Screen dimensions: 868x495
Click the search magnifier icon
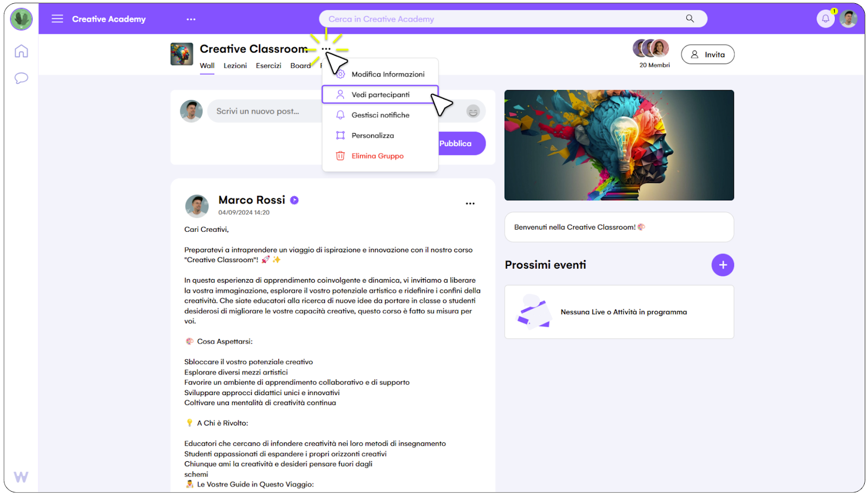tap(690, 18)
